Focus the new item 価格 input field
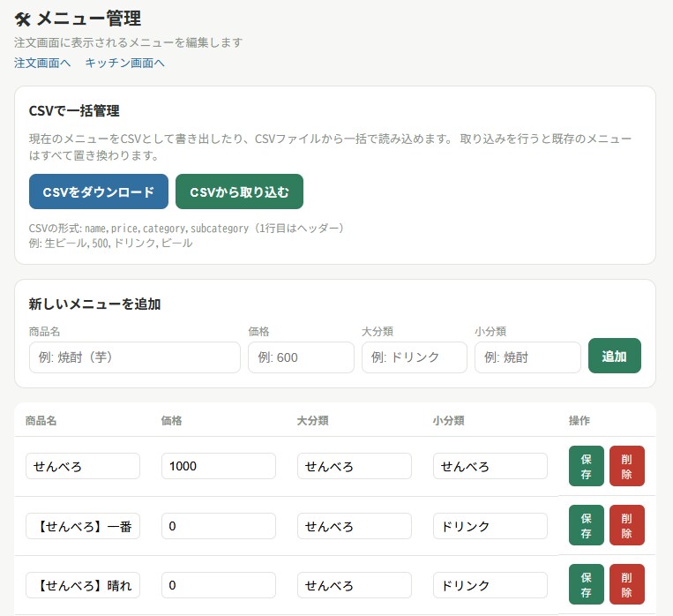The width and height of the screenshot is (673, 616). tap(301, 357)
